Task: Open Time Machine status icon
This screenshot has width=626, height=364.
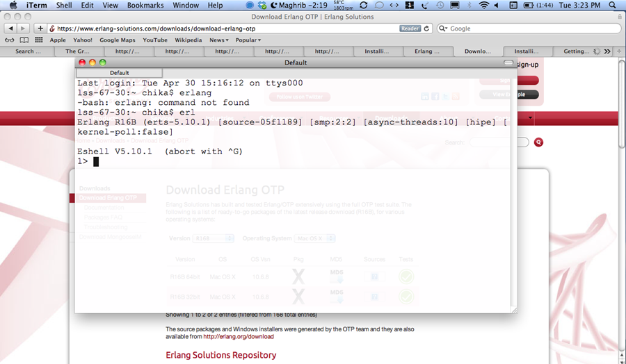Action: pos(440,5)
